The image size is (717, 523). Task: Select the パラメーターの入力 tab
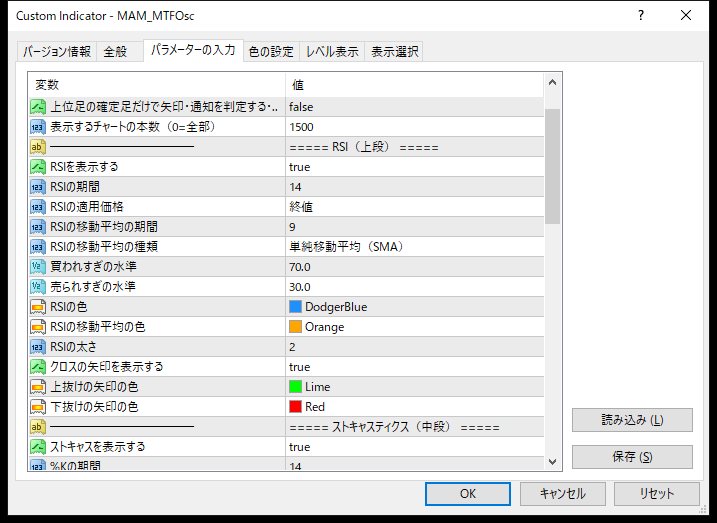tap(193, 50)
